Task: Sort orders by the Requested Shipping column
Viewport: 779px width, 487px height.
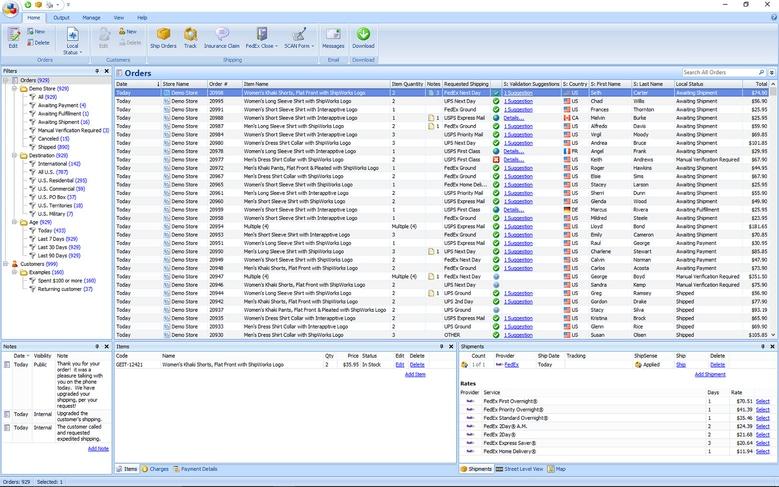Action: (466, 84)
